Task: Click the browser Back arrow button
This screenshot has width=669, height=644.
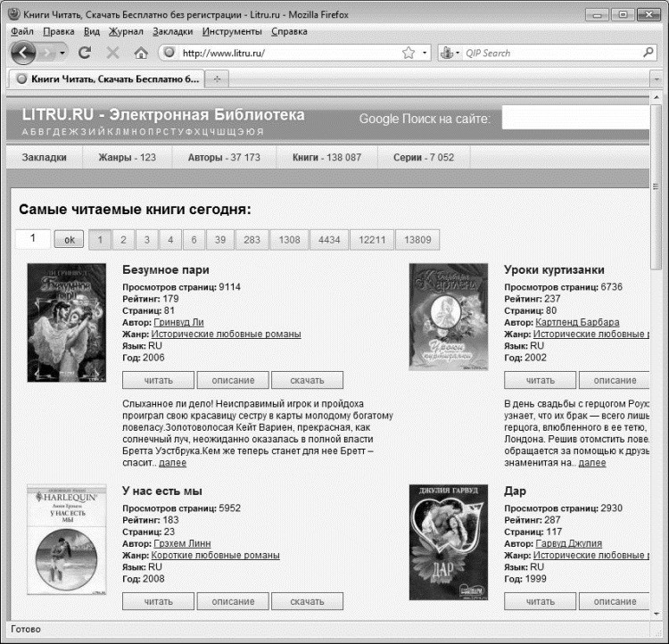Action: click(24, 53)
